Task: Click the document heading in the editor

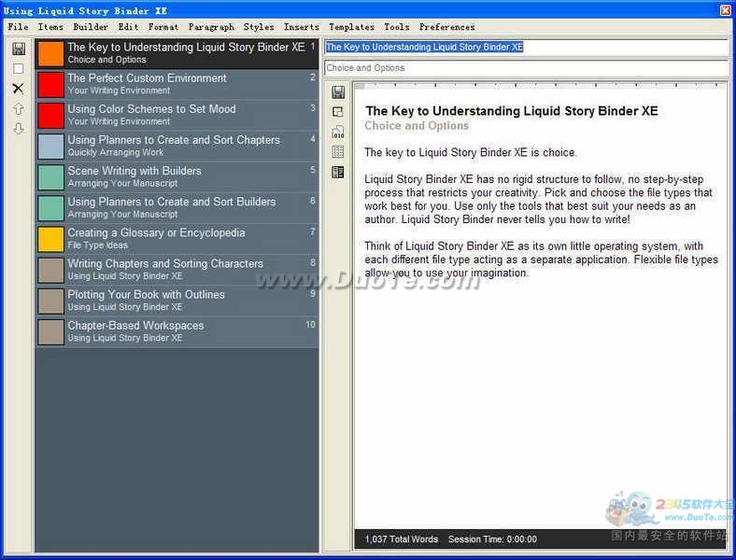Action: [x=512, y=111]
